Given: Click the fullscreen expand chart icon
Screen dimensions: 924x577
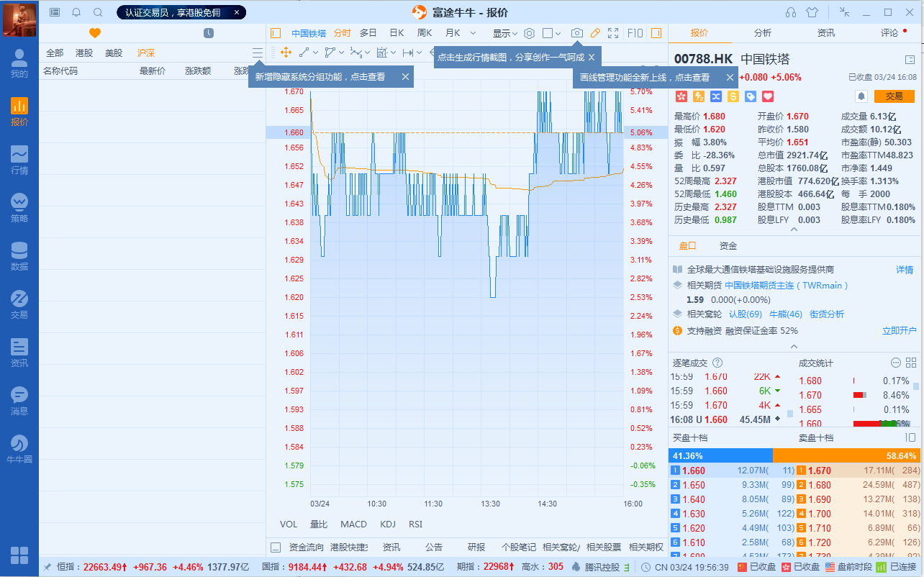Looking at the screenshot, I should point(613,33).
